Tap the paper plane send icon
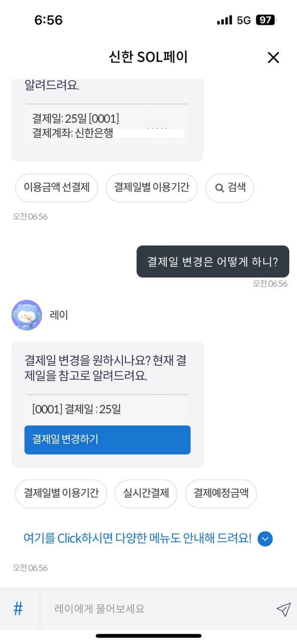 coord(284,609)
